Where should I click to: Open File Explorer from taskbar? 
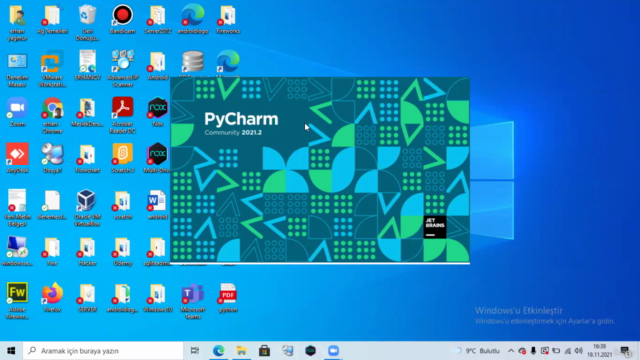241,351
